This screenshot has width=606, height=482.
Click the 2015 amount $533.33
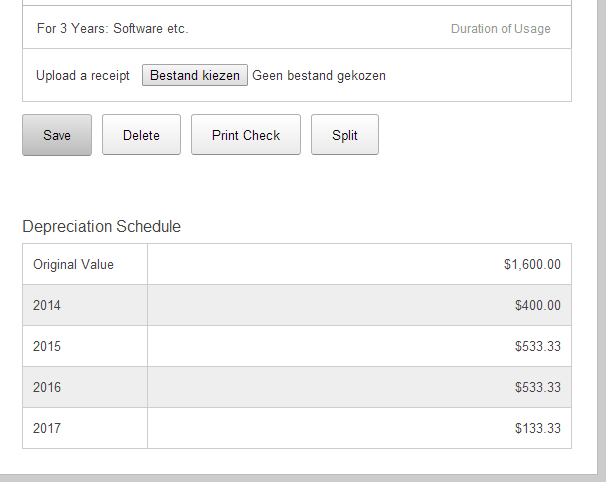(537, 346)
